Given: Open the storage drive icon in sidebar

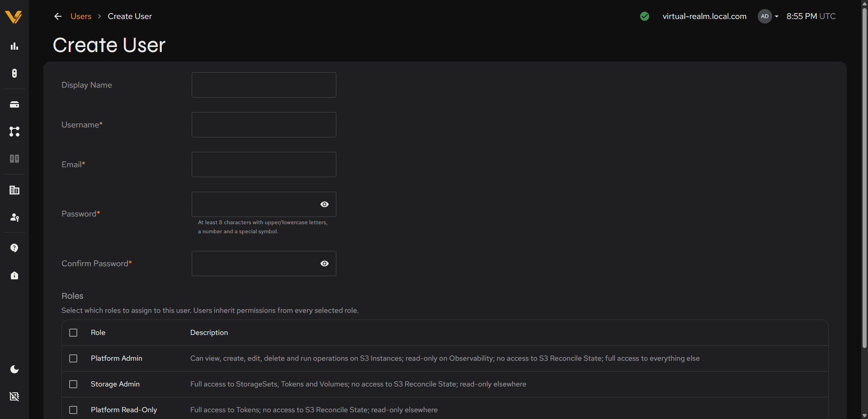Looking at the screenshot, I should 14,104.
